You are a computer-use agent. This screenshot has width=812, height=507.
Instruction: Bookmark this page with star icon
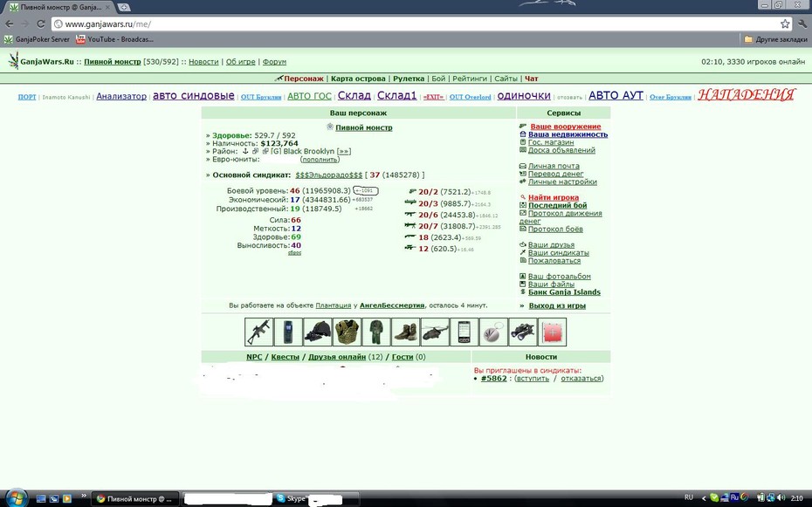tap(785, 24)
